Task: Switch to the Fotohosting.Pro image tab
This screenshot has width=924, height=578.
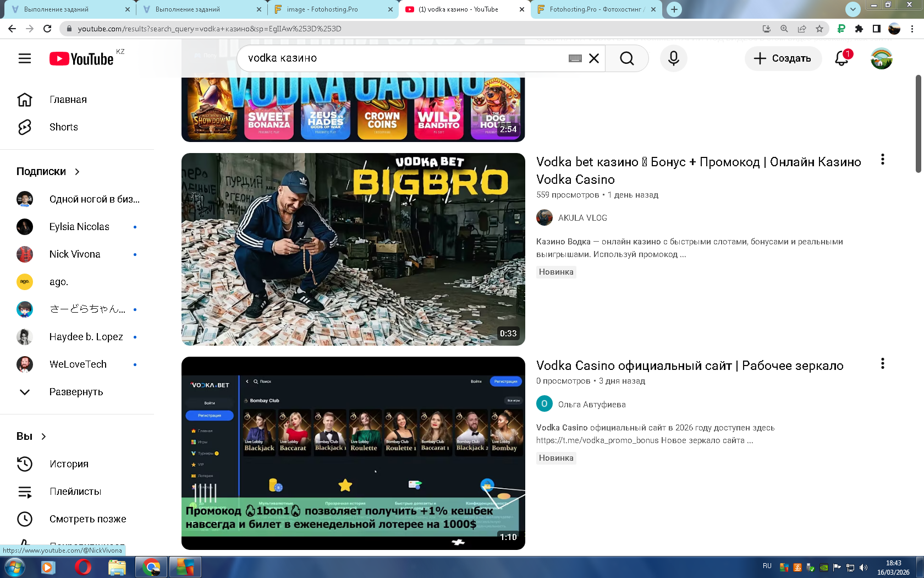Action: [x=333, y=9]
